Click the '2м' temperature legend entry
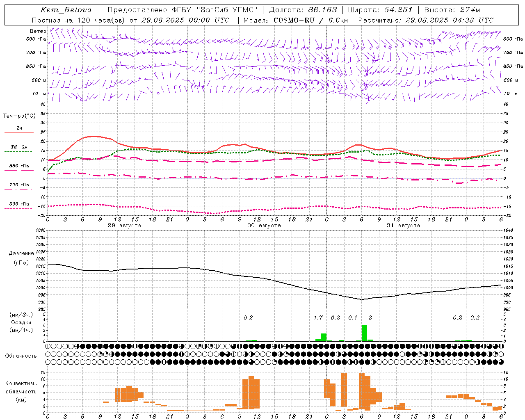525x420 pixels. coord(19,128)
